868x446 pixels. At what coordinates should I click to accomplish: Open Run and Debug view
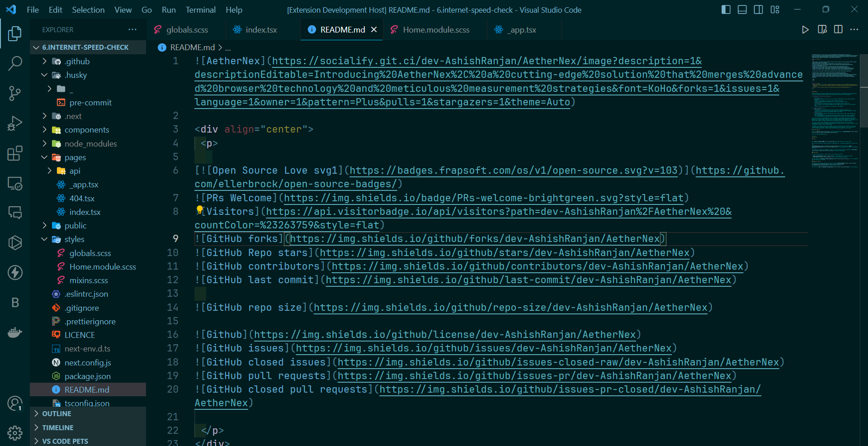(x=15, y=123)
